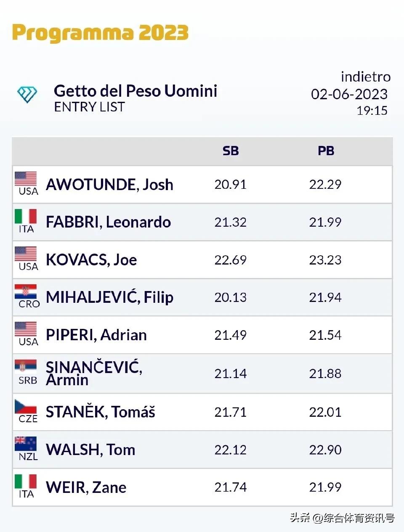The width and height of the screenshot is (404, 532).
Task: Click the Italian flag beside FABBRI, Leonardo
Action: (26, 217)
